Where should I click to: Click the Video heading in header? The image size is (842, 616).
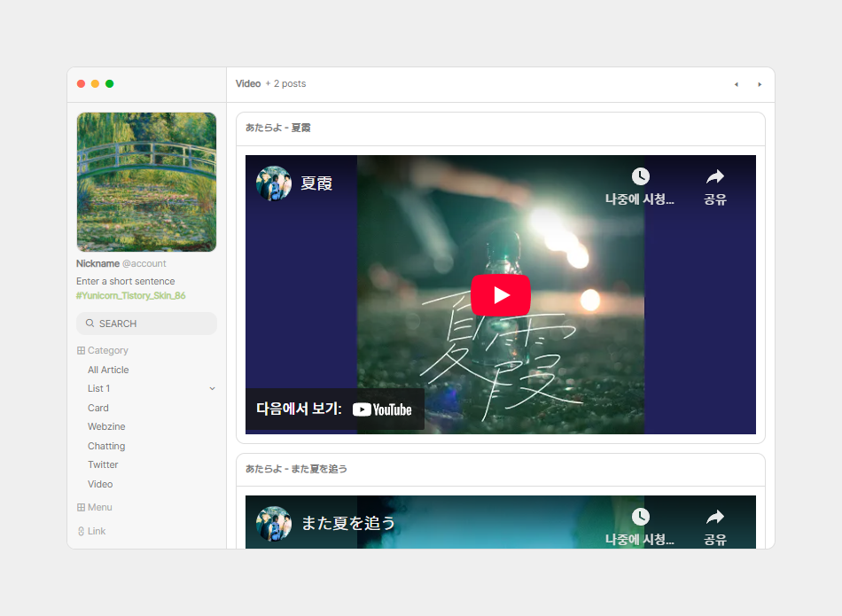pyautogui.click(x=248, y=84)
